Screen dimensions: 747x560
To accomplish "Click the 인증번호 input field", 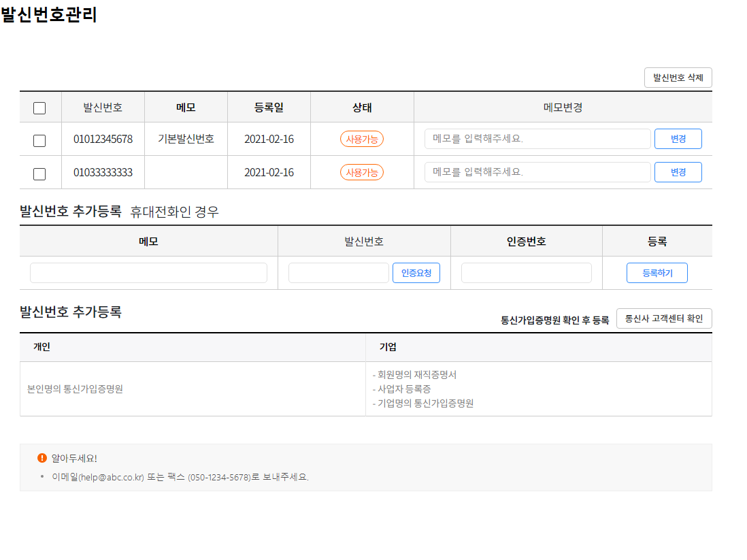I will click(526, 273).
